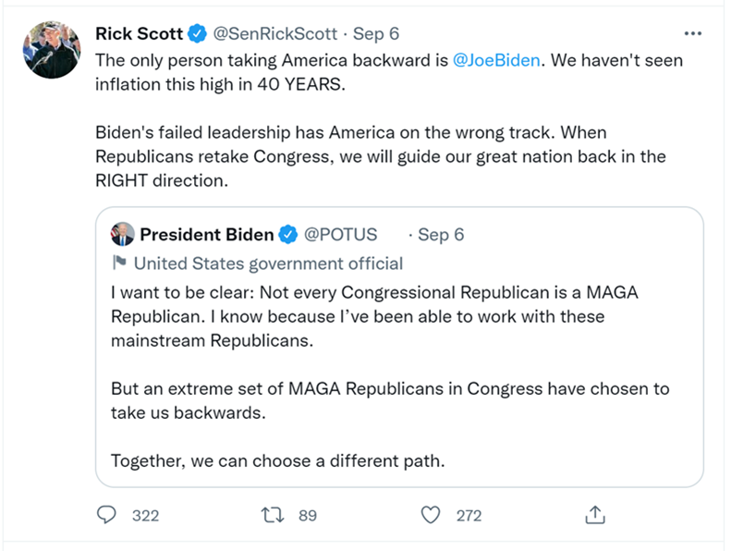
Task: Click the retweet arrows icon
Action: (x=273, y=515)
